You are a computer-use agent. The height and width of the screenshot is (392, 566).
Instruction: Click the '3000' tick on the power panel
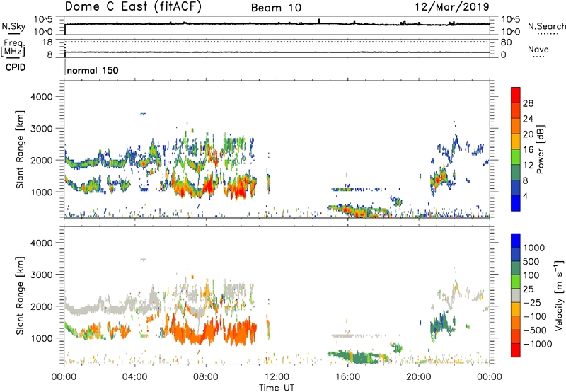pos(42,129)
